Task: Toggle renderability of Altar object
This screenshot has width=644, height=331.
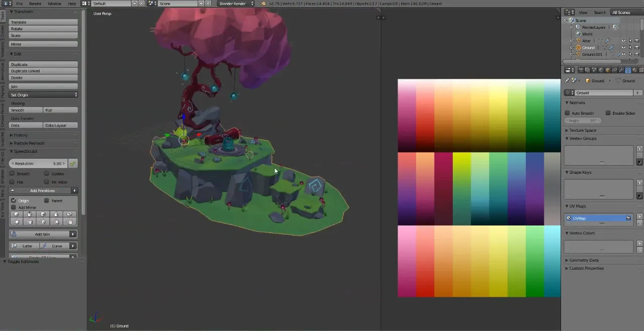Action: point(637,41)
